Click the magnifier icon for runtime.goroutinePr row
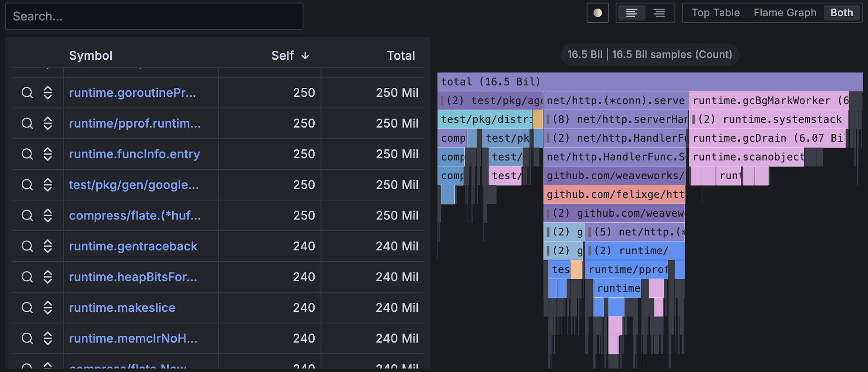868x372 pixels. coord(27,92)
